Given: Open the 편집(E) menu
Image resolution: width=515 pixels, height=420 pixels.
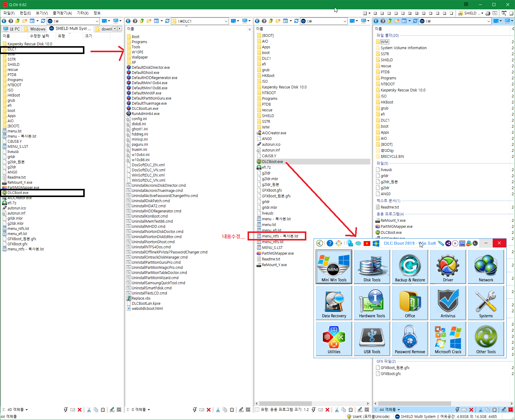Looking at the screenshot, I should tap(25, 13).
